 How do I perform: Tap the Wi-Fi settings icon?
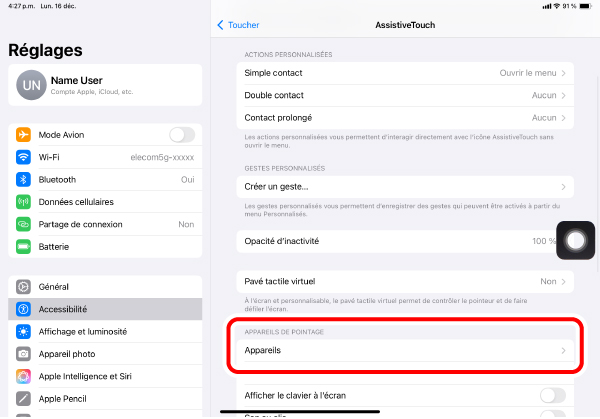point(24,157)
